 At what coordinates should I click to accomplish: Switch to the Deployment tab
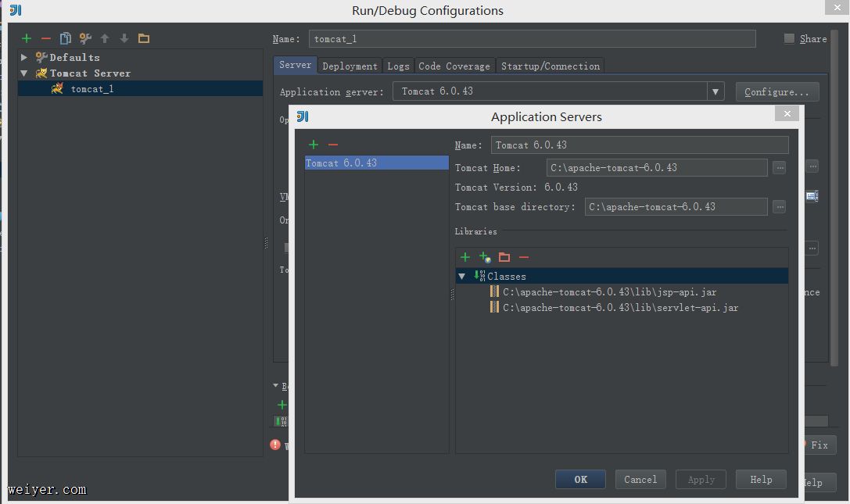tap(350, 66)
